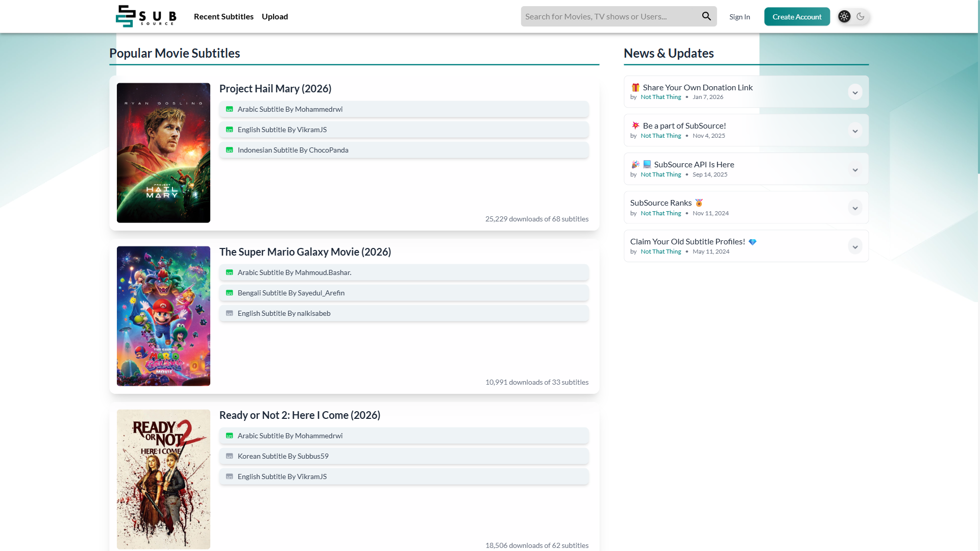Click subtitle icon for Arabic Subtitle By Mohammedrwi in Project Hail Mary

[x=230, y=109]
